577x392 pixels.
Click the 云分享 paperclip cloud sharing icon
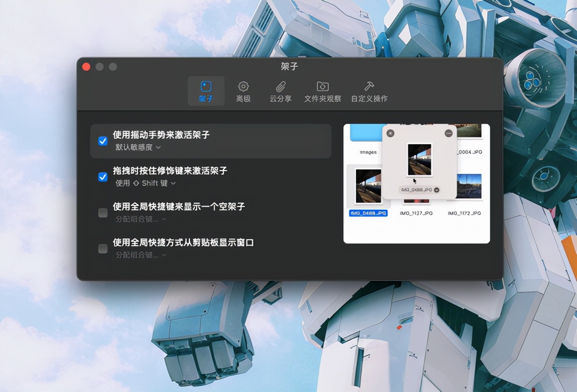pyautogui.click(x=280, y=86)
